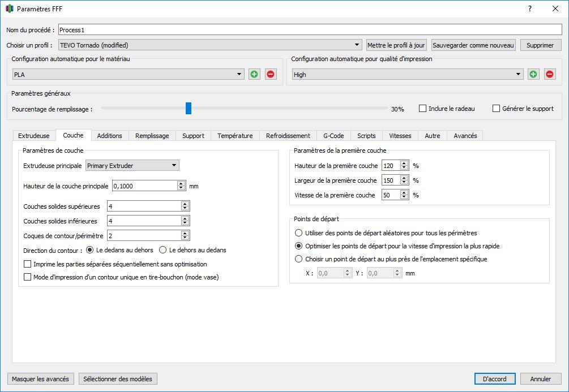Enable the Inclure le radeau checkbox
The image size is (569, 392).
tap(422, 109)
